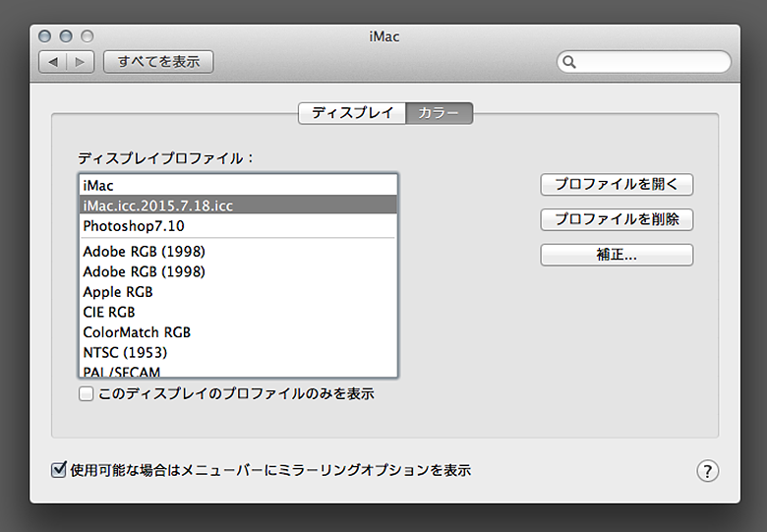Select the Apple RGB profile

click(x=238, y=292)
